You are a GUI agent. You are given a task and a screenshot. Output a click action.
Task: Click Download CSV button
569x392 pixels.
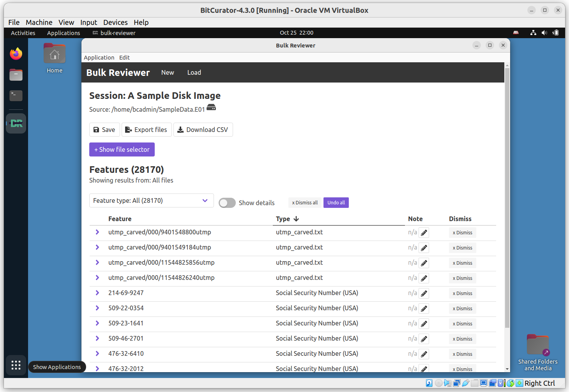[203, 130]
